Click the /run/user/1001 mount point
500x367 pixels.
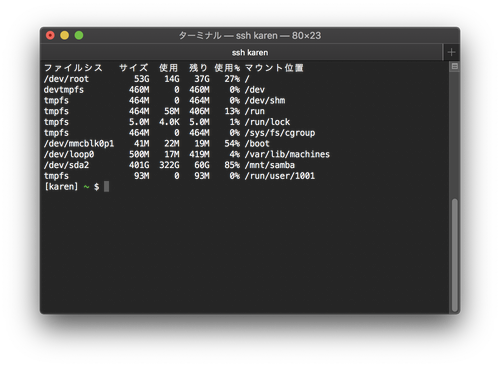pos(280,176)
